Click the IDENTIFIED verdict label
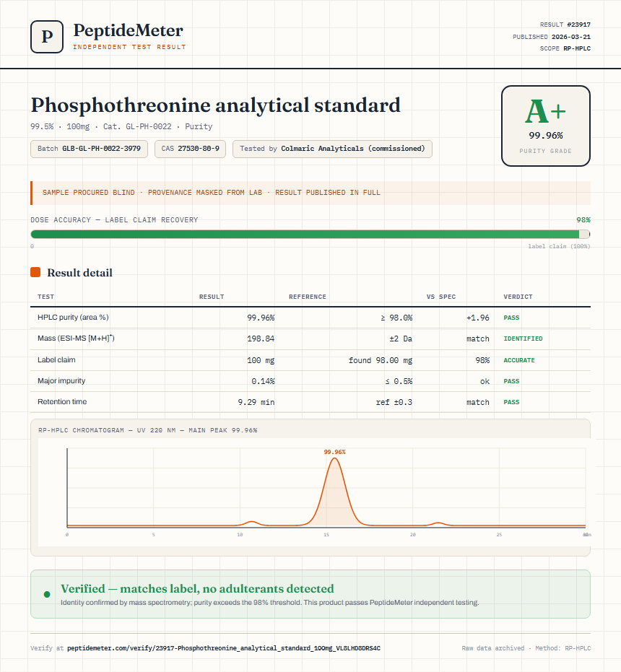The image size is (621, 672). 523,339
